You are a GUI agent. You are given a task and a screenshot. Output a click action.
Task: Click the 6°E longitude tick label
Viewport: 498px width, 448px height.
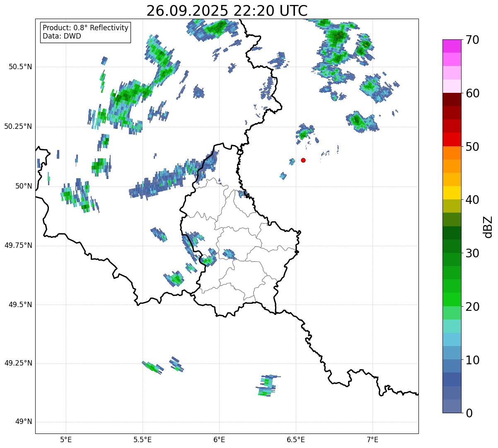coord(219,440)
